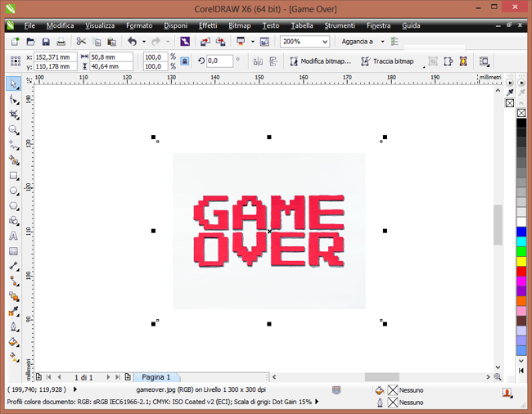The width and height of the screenshot is (532, 414).
Task: Click the Save floppy disk icon
Action: point(46,42)
